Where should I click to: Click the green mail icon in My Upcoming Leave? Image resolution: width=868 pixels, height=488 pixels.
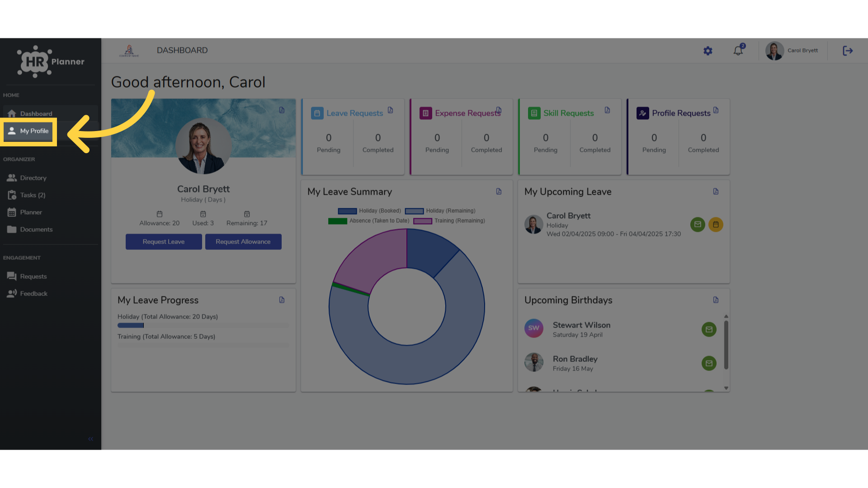[698, 225]
